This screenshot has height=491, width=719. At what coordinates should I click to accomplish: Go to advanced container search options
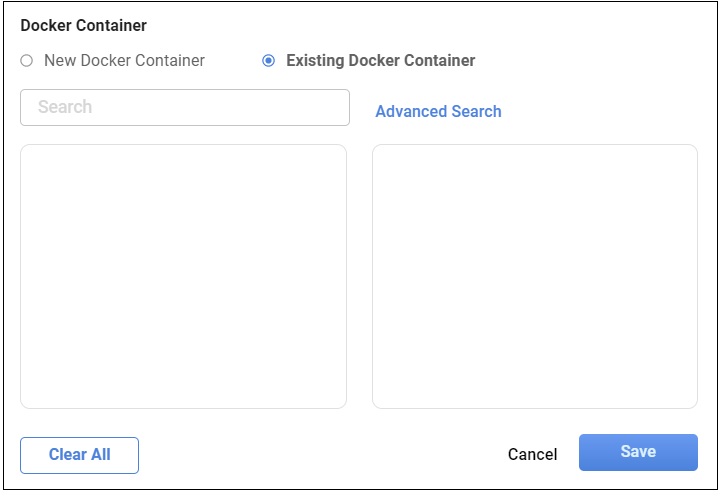438,112
